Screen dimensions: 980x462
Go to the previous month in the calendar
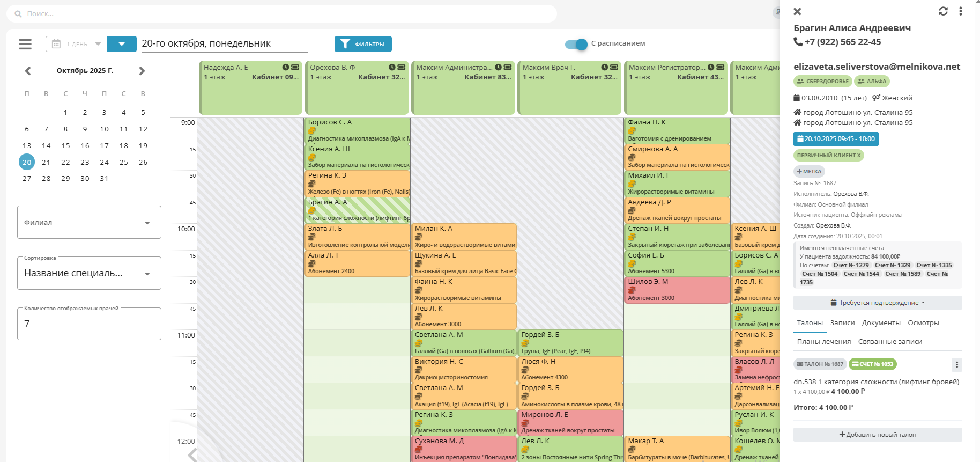pos(28,71)
